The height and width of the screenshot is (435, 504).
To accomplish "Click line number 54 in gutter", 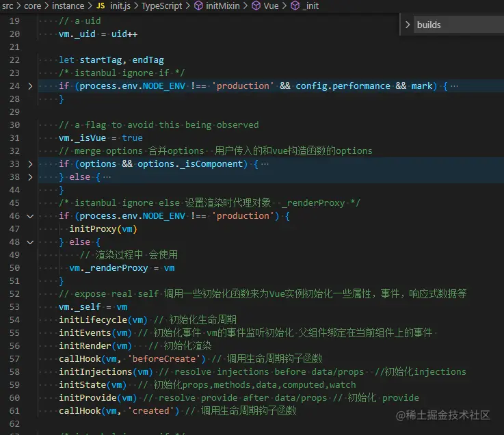I will [14, 320].
